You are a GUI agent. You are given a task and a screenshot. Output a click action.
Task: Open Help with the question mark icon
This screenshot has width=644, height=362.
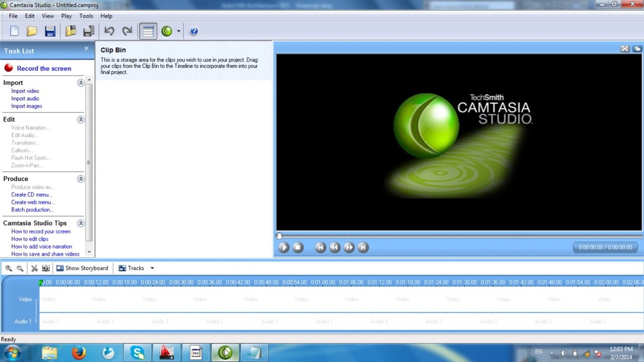click(x=194, y=31)
